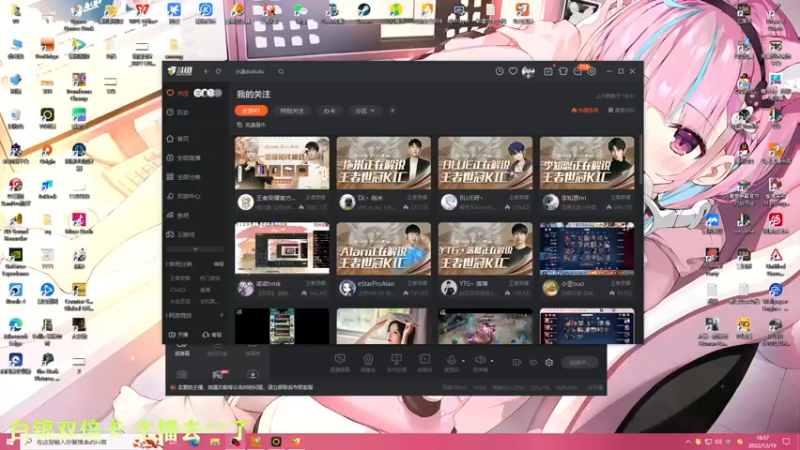Click the start streaming button in streaming tool
The height and width of the screenshot is (450, 800).
point(580,363)
